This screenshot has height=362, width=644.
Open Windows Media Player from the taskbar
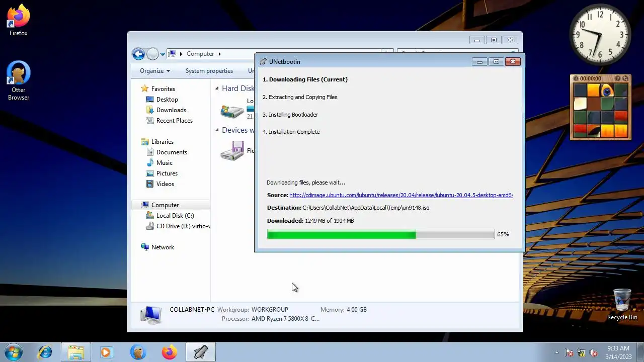[x=106, y=352]
